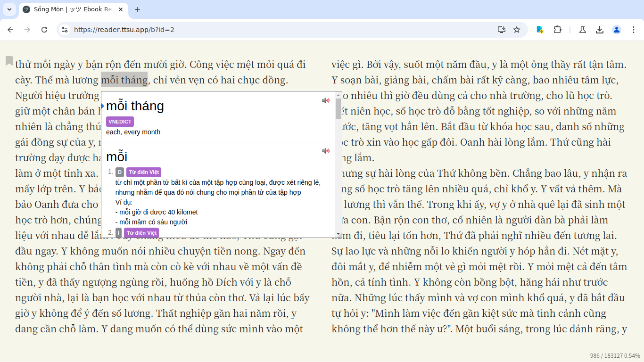Click the progress counter "986 / 183127 0.54%"
This screenshot has width=644, height=362.
tap(615, 356)
